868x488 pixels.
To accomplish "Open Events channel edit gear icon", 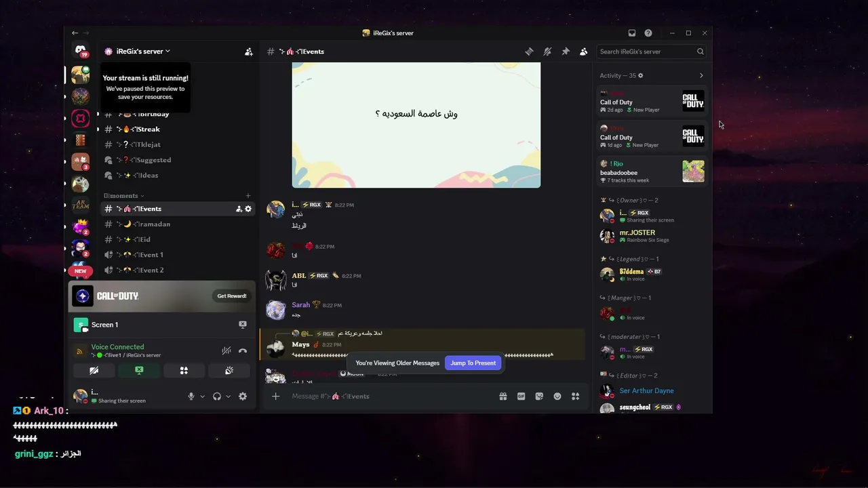I will point(248,209).
